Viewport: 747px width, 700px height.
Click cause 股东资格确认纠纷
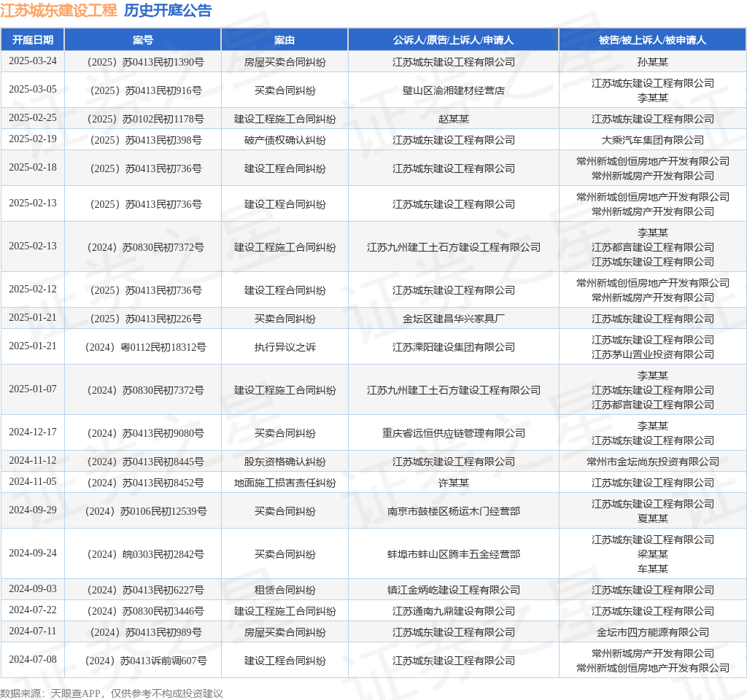point(285,462)
